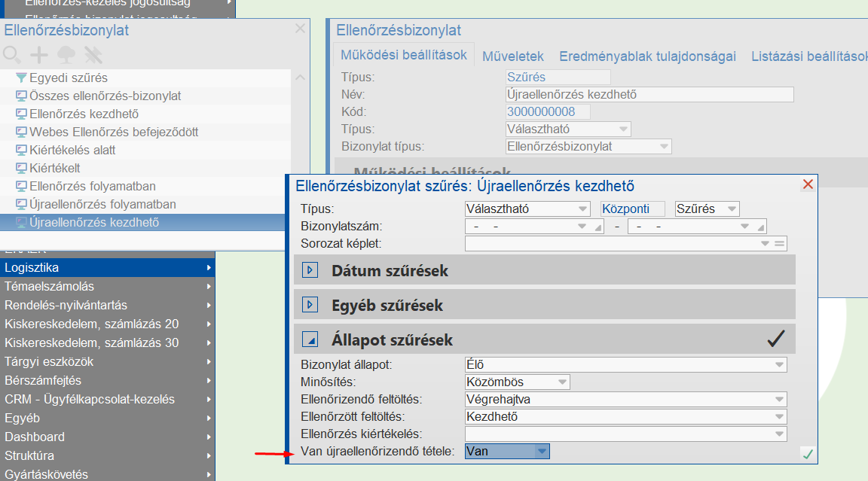Click the search magnifier icon in Ellenőrzésbizonylat panel
Image resolution: width=868 pixels, height=481 pixels.
tap(12, 55)
